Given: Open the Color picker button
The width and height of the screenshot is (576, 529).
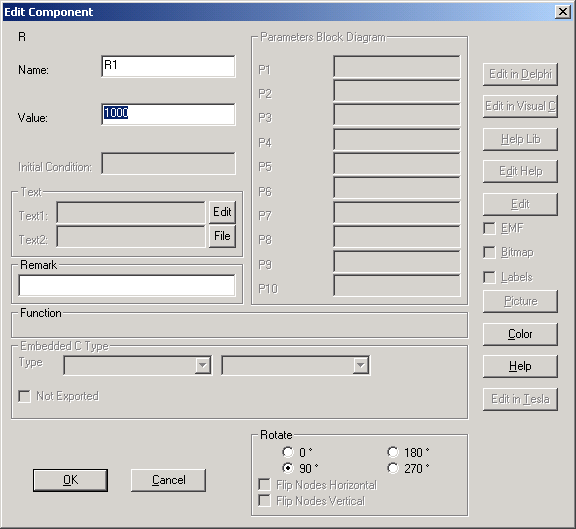Looking at the screenshot, I should (x=520, y=334).
